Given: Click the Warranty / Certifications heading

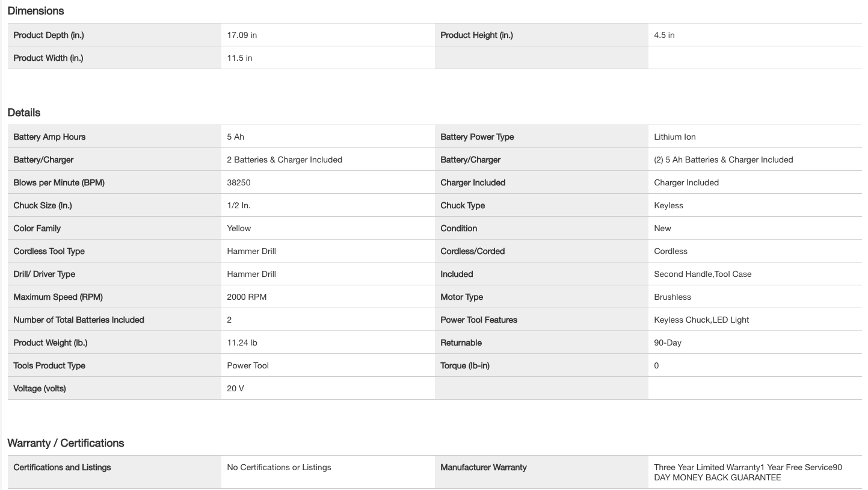Looking at the screenshot, I should pos(66,443).
